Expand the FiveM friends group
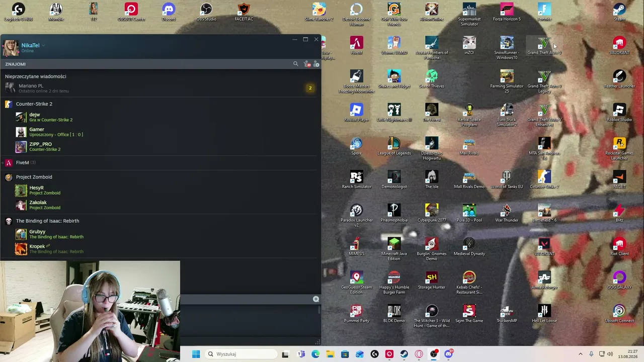Image resolution: width=644 pixels, height=362 pixels. pyautogui.click(x=22, y=162)
